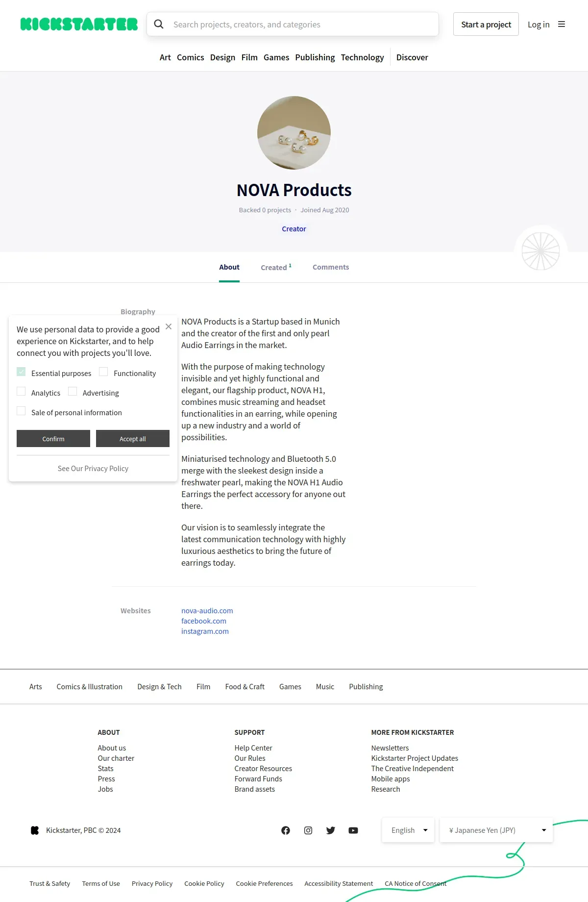This screenshot has width=588, height=902.
Task: Open the nova-audio.com website link
Action: [x=207, y=611]
